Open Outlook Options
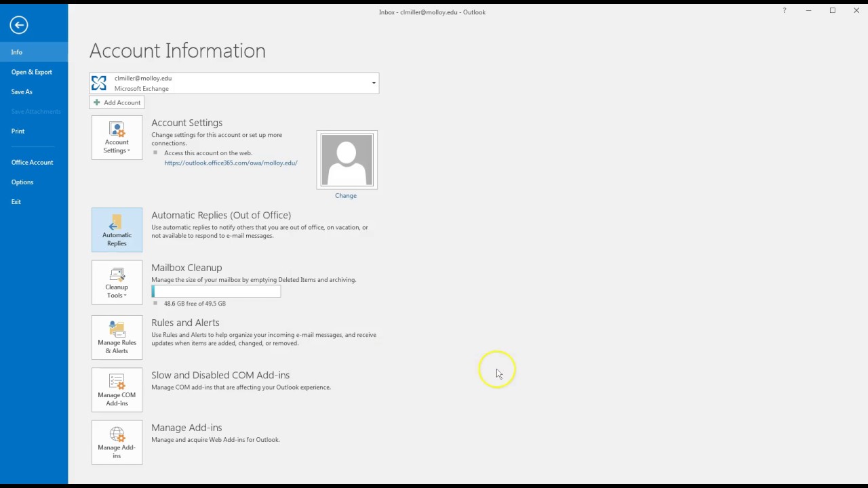Image resolution: width=868 pixels, height=488 pixels. pyautogui.click(x=34, y=182)
